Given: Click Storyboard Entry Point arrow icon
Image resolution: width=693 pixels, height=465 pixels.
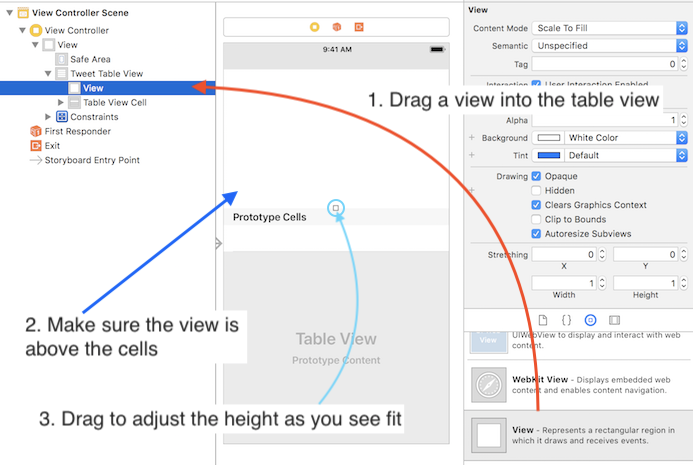Looking at the screenshot, I should point(35,160).
